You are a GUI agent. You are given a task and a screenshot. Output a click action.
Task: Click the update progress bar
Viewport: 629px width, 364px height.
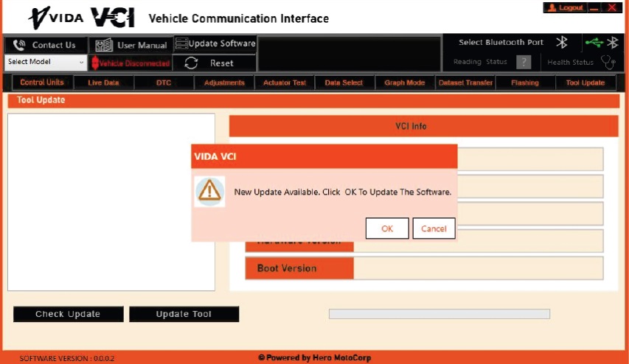coord(439,314)
